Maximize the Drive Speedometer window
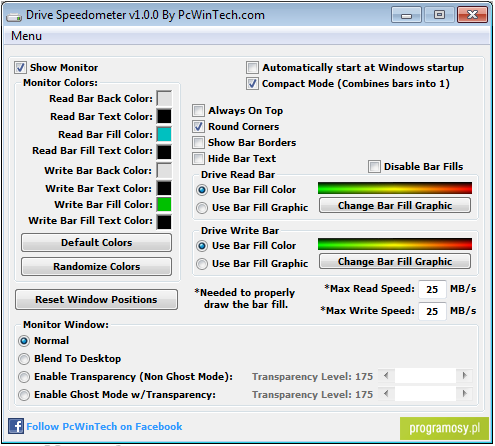 [x=439, y=15]
